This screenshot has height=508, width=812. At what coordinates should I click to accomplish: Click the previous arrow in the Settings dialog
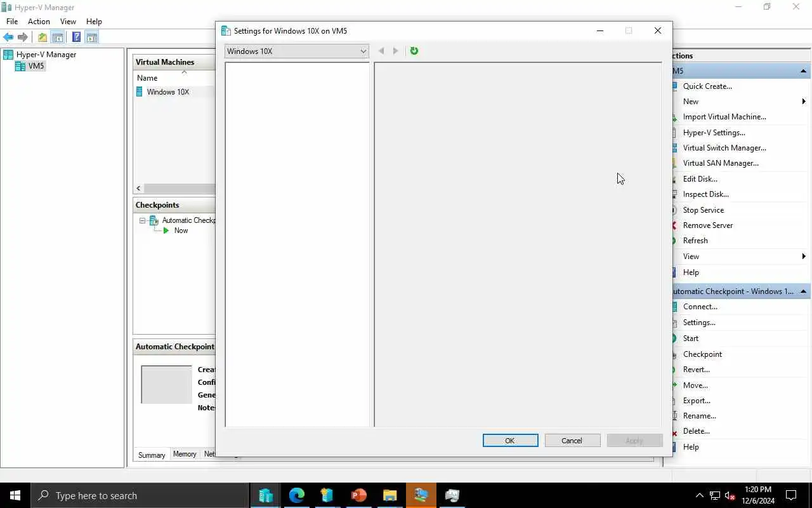coord(381,51)
